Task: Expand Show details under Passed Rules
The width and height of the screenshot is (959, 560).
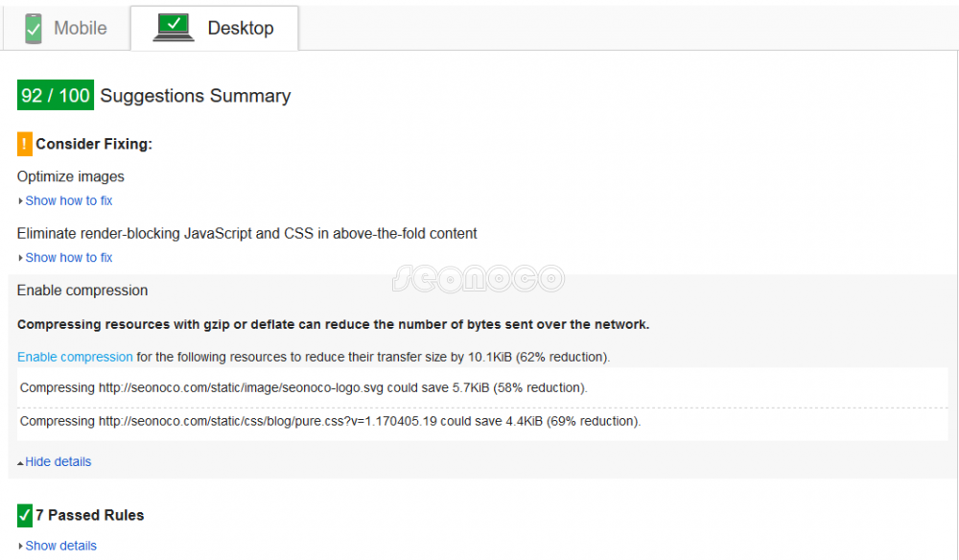Action: pyautogui.click(x=60, y=546)
